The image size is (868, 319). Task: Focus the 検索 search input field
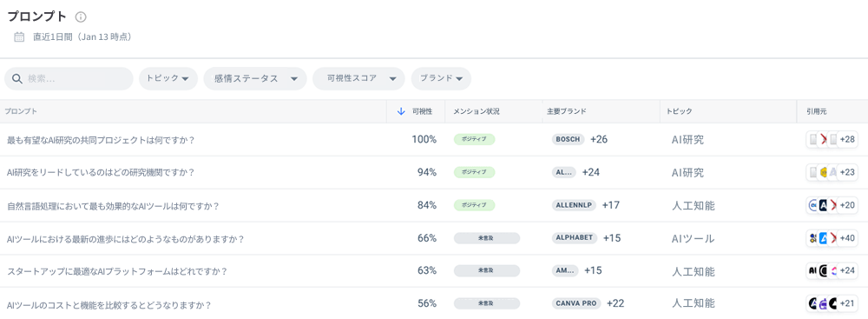coord(69,79)
